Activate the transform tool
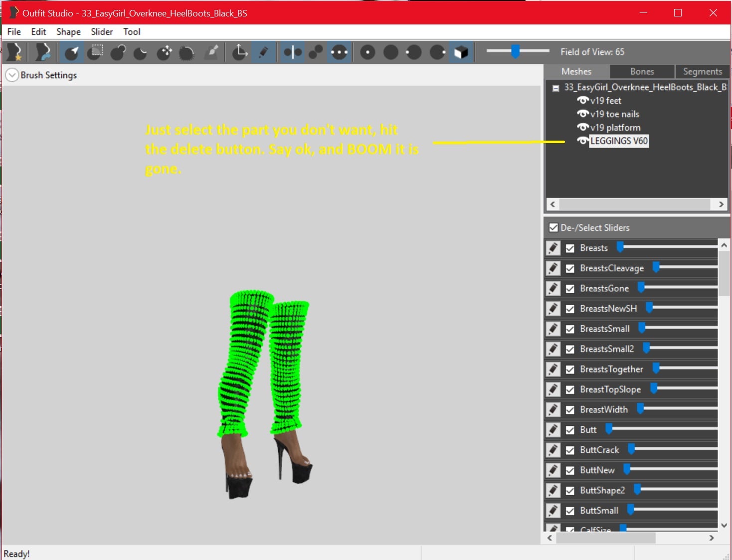This screenshot has width=732, height=560. pos(239,52)
